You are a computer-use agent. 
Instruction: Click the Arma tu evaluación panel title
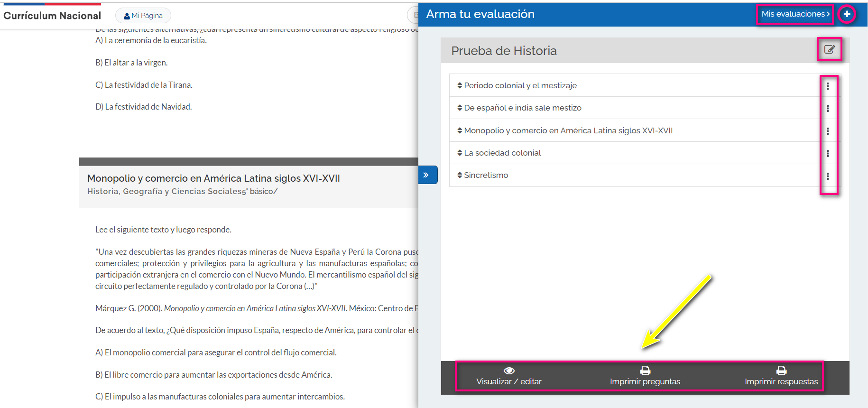[480, 14]
